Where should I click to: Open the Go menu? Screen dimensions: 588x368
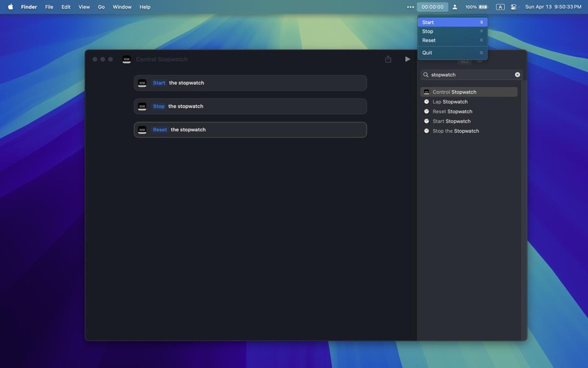(x=102, y=7)
